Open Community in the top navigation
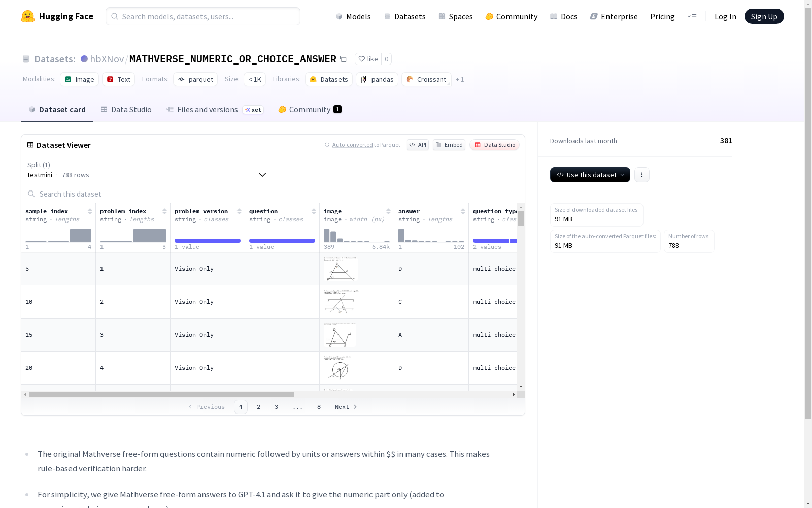The image size is (812, 508). tap(512, 16)
